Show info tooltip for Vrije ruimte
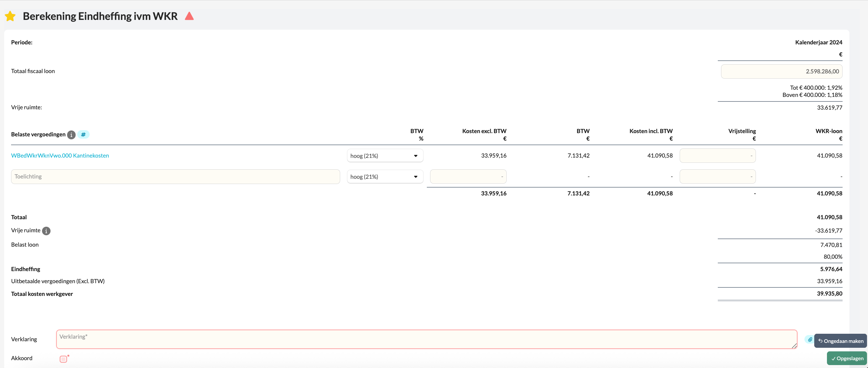Image resolution: width=868 pixels, height=368 pixels. pos(46,231)
